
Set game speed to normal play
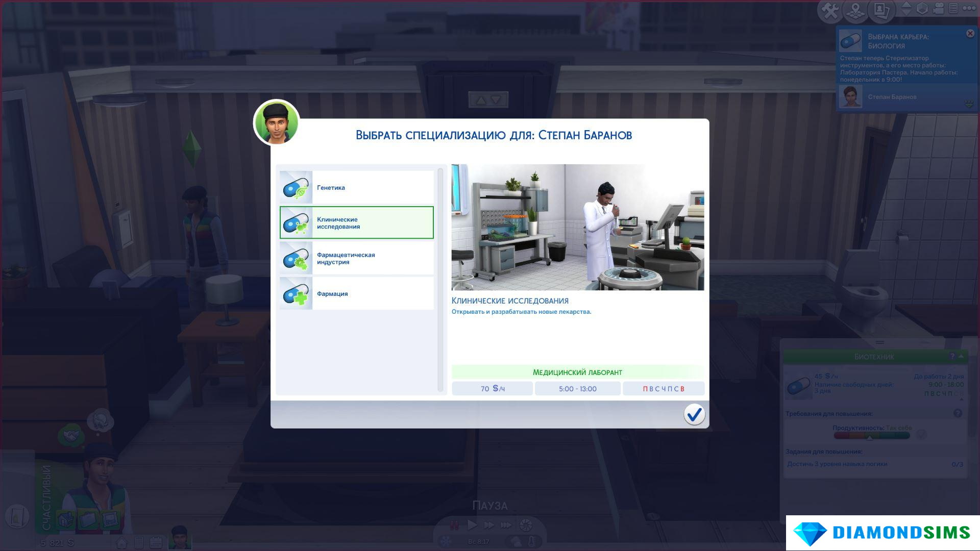click(472, 525)
